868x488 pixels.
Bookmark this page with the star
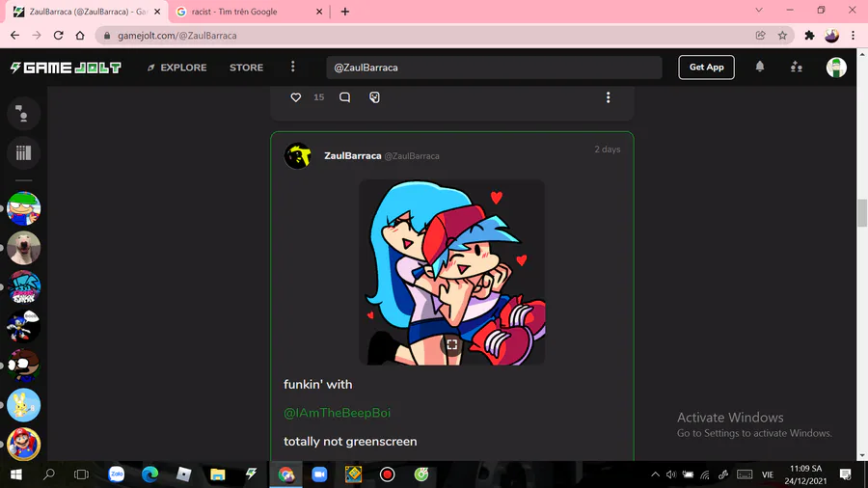(x=782, y=36)
